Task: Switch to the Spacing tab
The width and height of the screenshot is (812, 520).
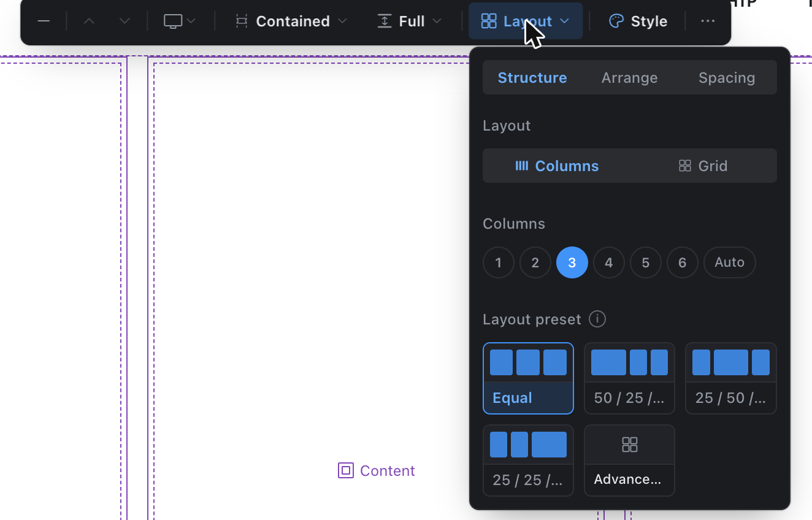Action: point(727,78)
